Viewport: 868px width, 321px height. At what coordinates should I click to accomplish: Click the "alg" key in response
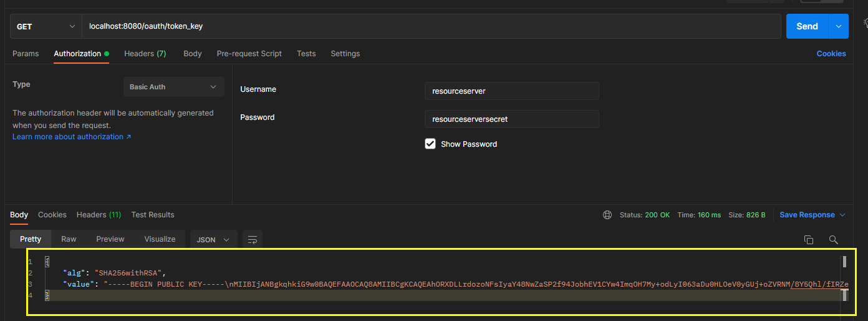73,273
